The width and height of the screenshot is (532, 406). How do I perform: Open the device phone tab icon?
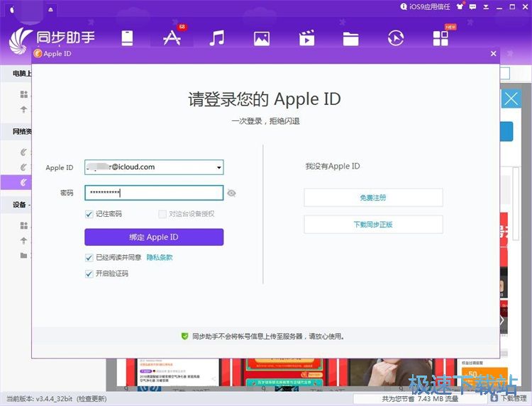(127, 38)
